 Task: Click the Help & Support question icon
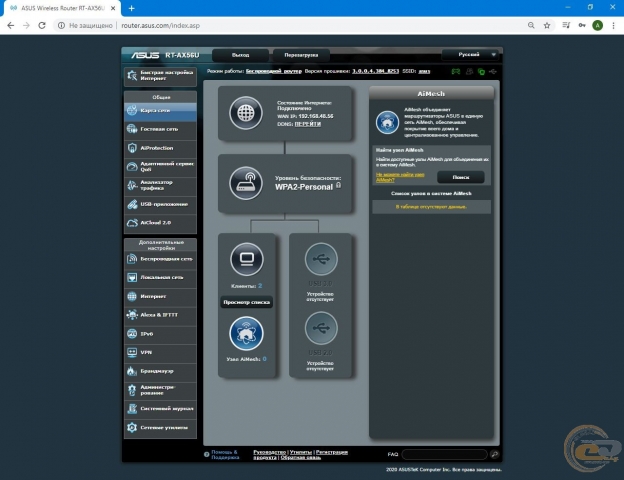pos(207,455)
